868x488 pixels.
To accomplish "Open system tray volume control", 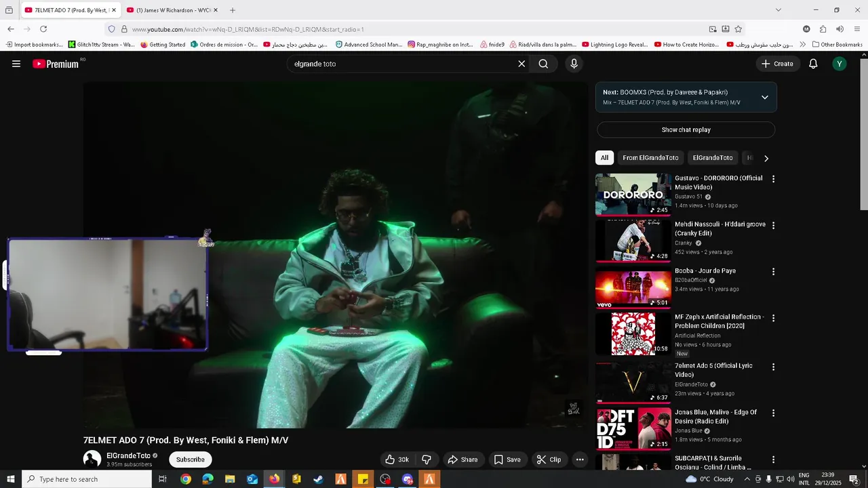I will 791,479.
